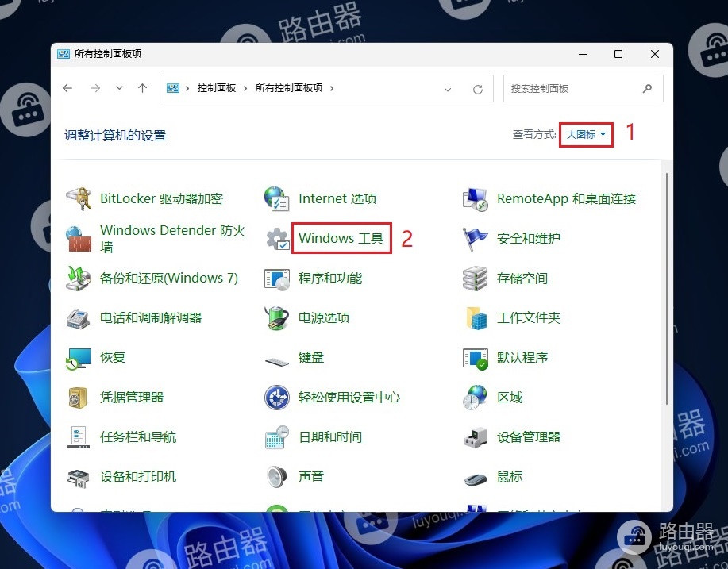Open the 安全和维护 flag icon
Image resolution: width=728 pixels, height=569 pixels.
(475, 239)
